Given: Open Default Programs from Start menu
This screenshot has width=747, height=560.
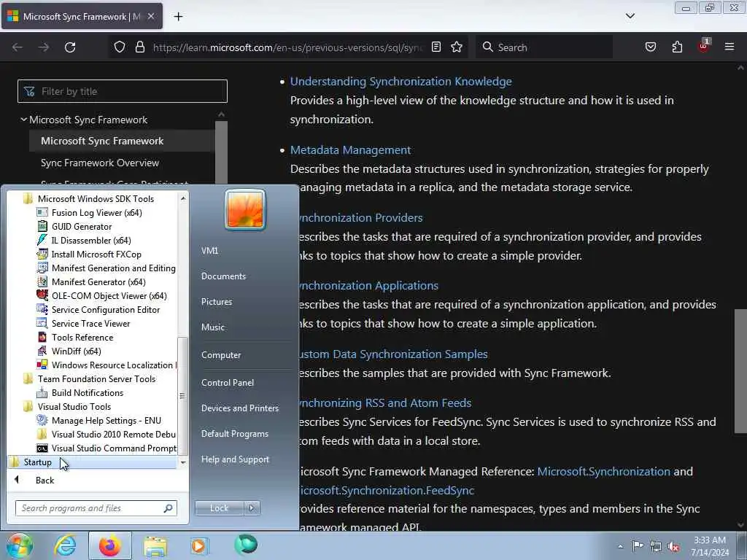Looking at the screenshot, I should point(235,434).
